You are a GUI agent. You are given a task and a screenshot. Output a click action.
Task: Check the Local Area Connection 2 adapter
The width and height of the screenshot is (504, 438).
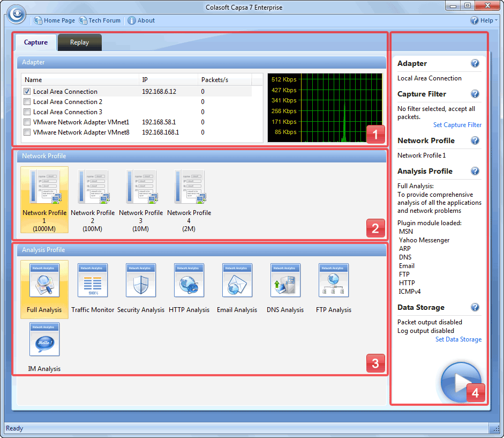[x=27, y=102]
